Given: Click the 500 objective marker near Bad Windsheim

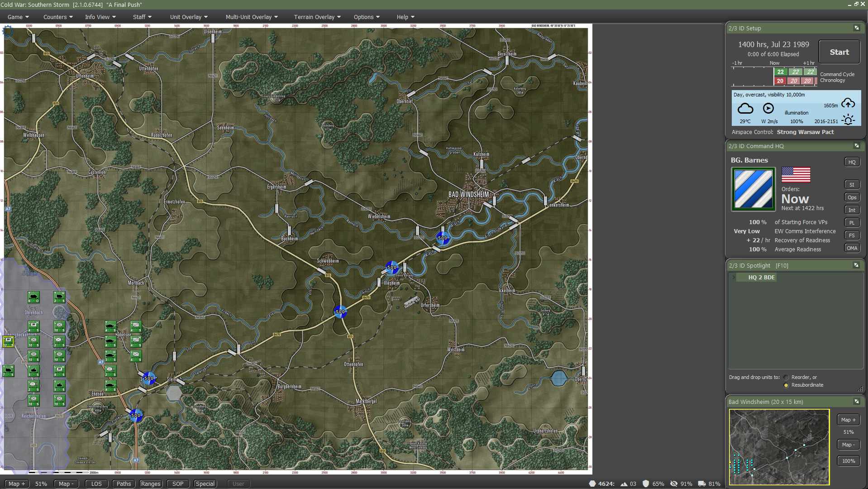Looking at the screenshot, I should click(443, 238).
